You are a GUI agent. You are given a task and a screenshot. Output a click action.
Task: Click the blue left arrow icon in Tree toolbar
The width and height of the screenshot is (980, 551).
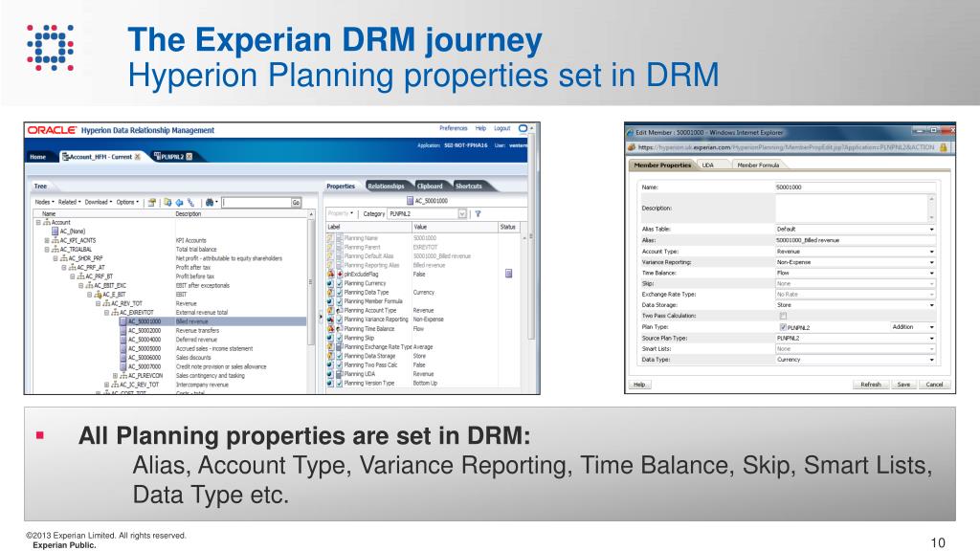coord(179,203)
